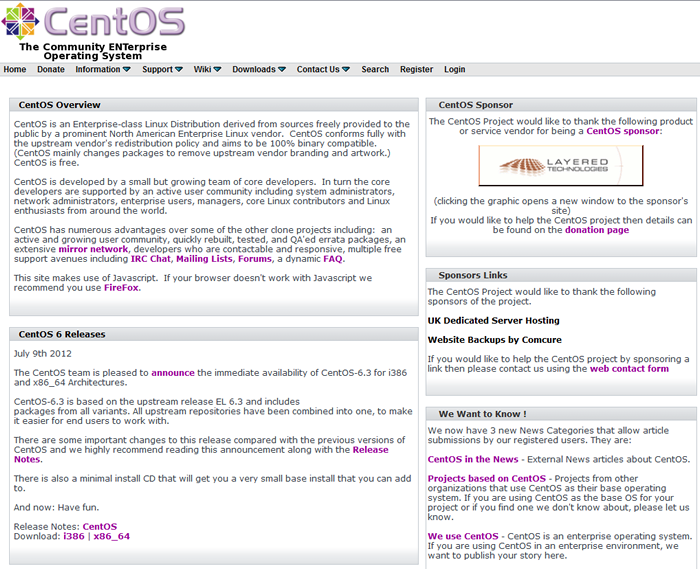Open the announce link for CentOS-6.3
The width and height of the screenshot is (700, 569).
click(173, 373)
